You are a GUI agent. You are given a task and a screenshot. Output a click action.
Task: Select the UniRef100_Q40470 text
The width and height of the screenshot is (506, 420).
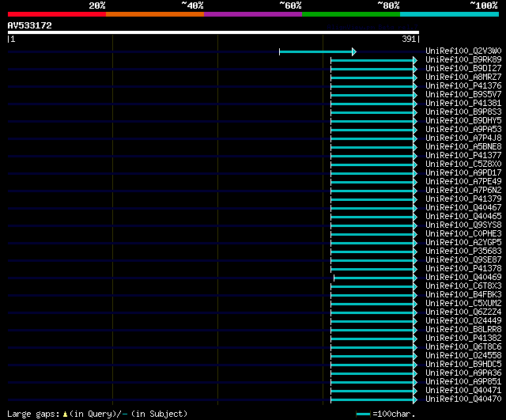(x=463, y=399)
